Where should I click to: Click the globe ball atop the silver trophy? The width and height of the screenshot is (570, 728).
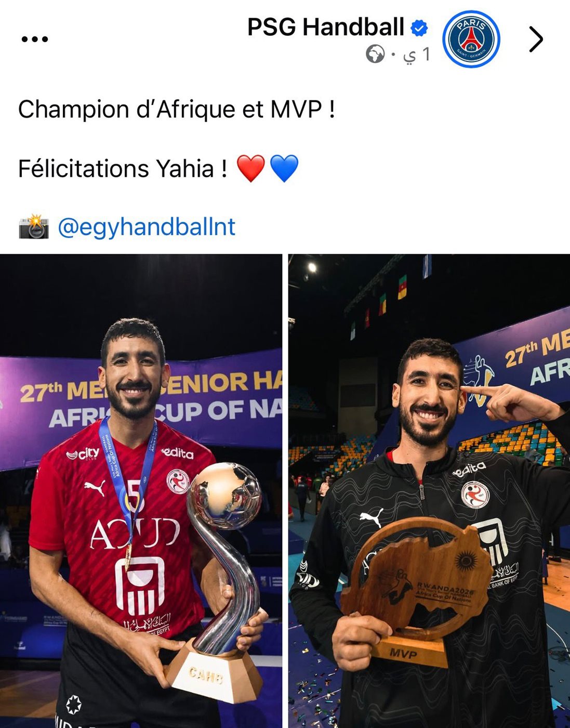[224, 495]
